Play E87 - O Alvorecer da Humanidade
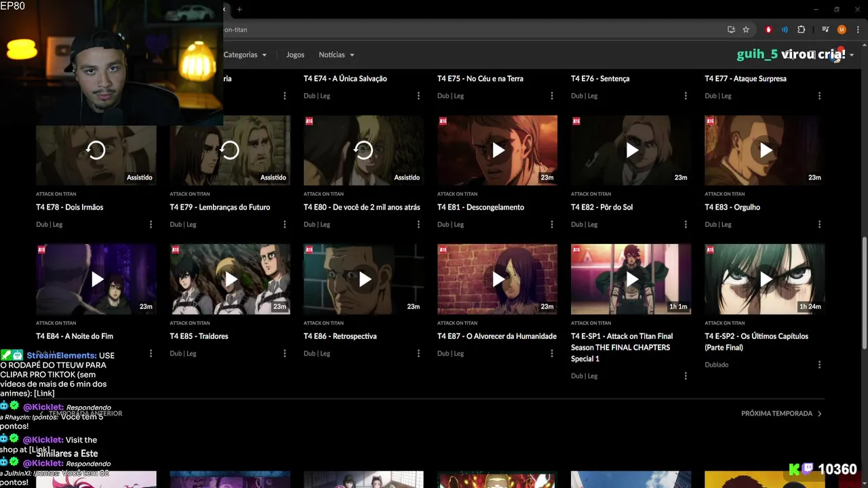Image resolution: width=868 pixels, height=488 pixels. tap(498, 279)
